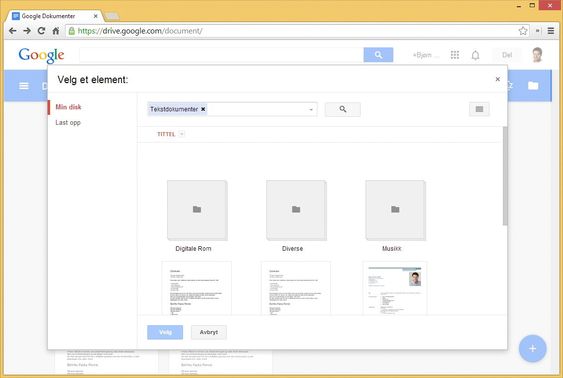Screen dimensions: 563x378
Task: Open the TITTEL sort dropdown
Action: 182,134
